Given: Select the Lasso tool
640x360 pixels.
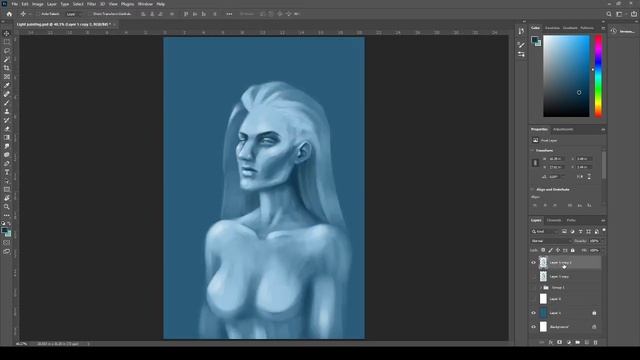Looking at the screenshot, I should [x=7, y=51].
